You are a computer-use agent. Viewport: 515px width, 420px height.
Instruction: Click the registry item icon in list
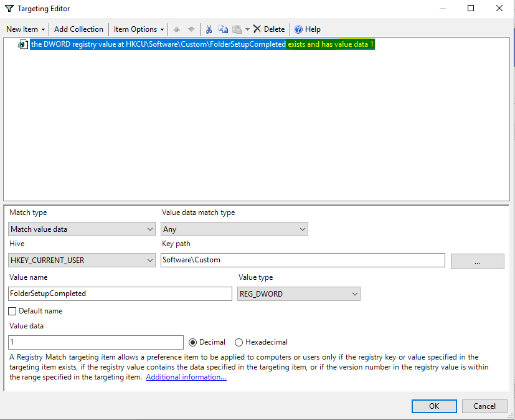23,45
